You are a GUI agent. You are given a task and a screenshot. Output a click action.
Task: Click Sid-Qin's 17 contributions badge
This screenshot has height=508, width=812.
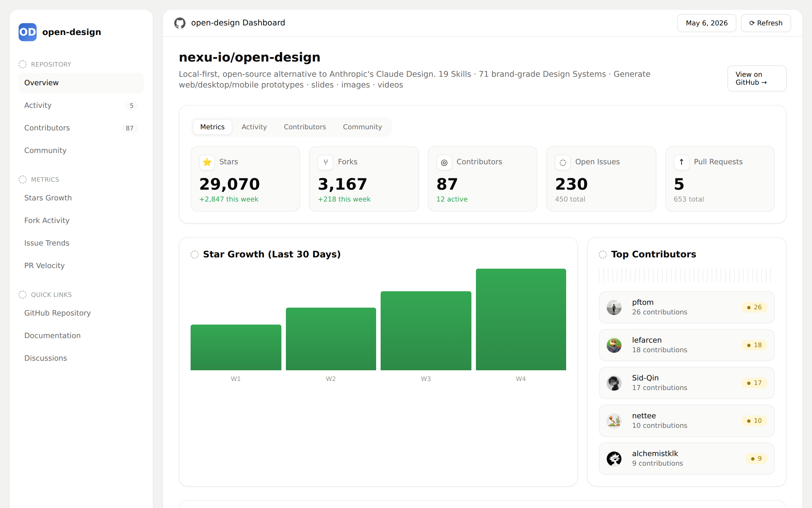coord(754,383)
